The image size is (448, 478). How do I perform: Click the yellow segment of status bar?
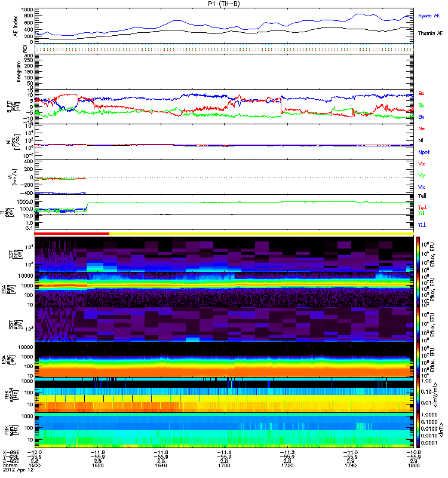click(261, 234)
